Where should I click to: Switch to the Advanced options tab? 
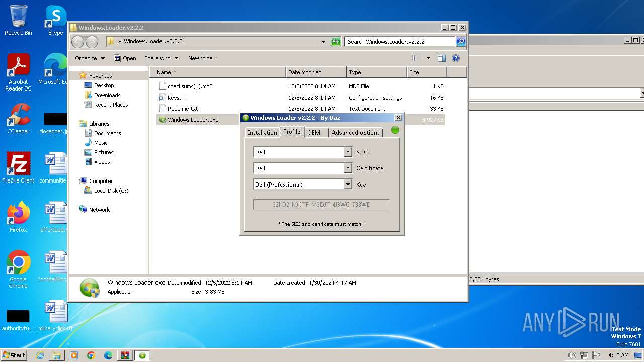[355, 133]
